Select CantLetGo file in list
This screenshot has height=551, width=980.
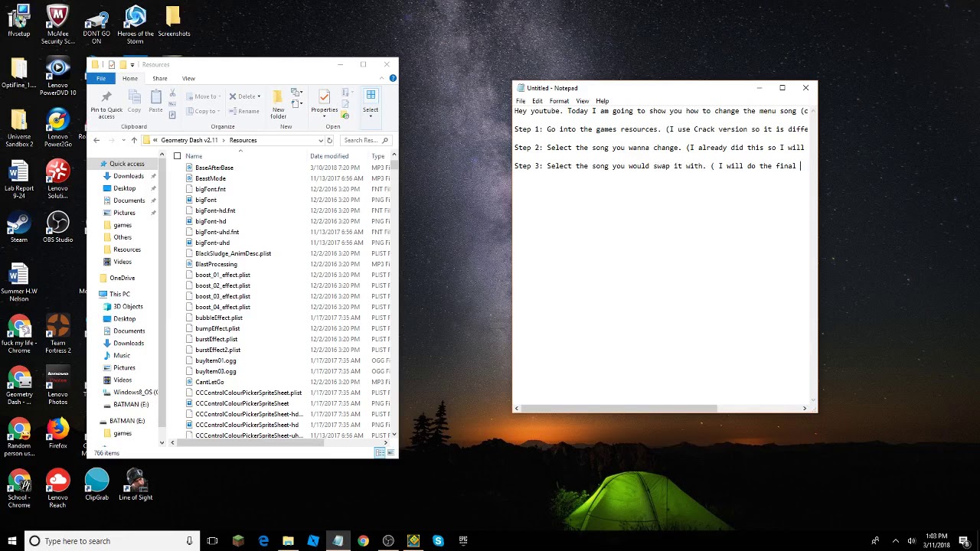tap(209, 382)
